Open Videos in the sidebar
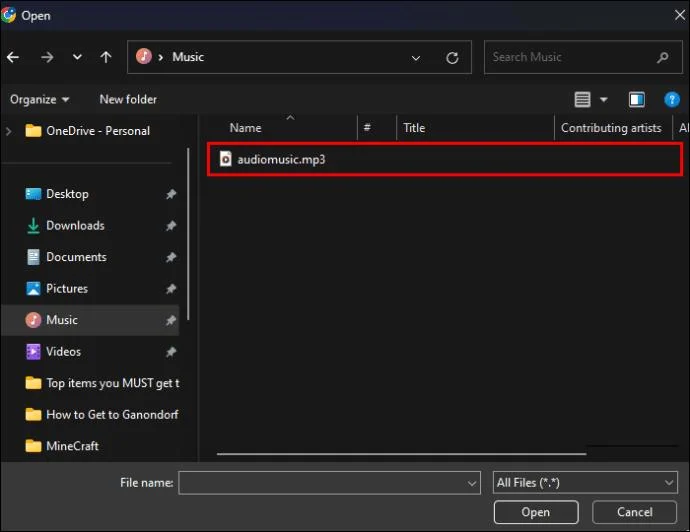Viewport: 690px width, 532px height. coord(53,352)
